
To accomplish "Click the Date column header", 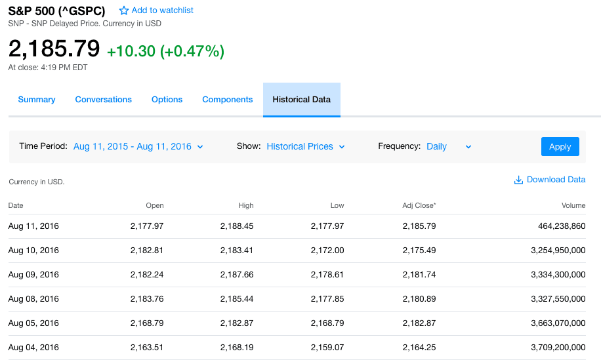I will [16, 205].
